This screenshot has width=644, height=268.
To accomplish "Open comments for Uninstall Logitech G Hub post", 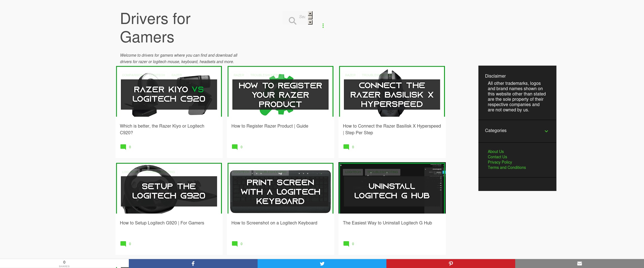I will [x=349, y=244].
